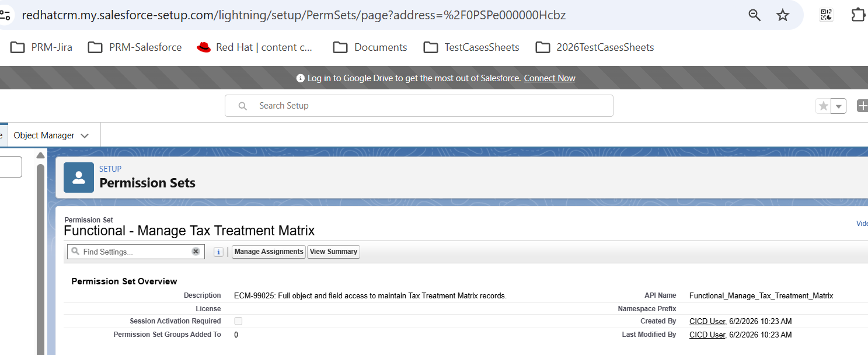
Task: Follow the Connect Now link
Action: tap(549, 78)
